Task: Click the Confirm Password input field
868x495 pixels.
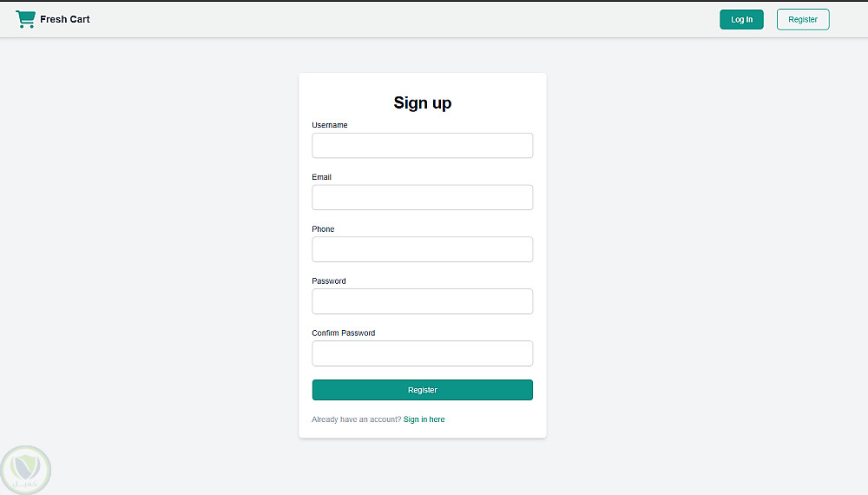Action: 422,353
